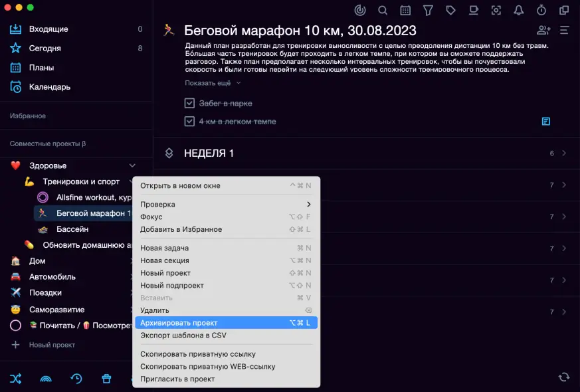Collapse the Здоровье project group

click(x=132, y=165)
